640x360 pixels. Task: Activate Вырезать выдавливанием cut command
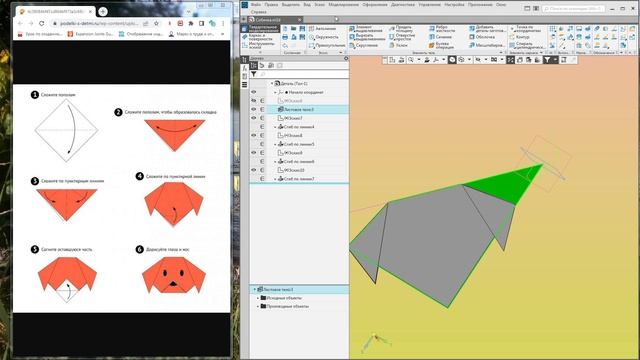pyautogui.click(x=367, y=37)
